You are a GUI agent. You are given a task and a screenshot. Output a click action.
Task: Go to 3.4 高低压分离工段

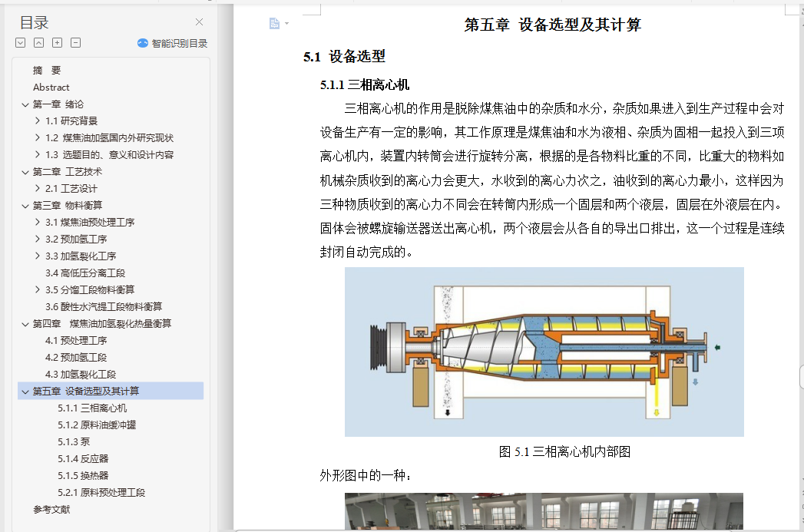(x=85, y=273)
